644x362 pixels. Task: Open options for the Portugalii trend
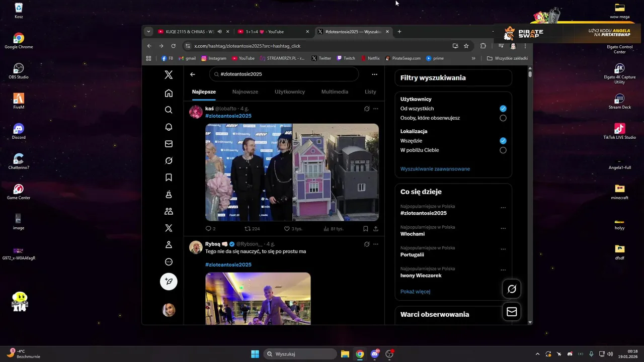tap(503, 249)
